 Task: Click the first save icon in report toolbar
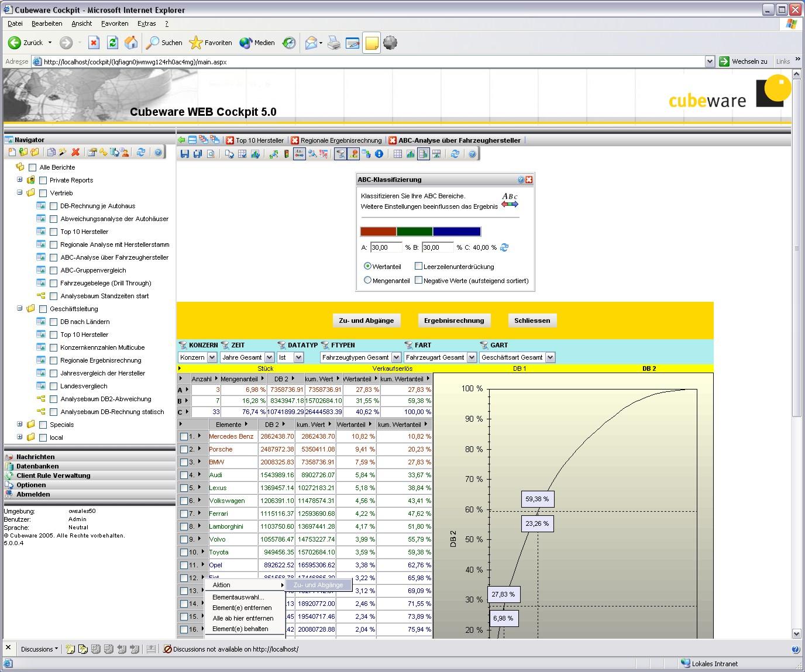pyautogui.click(x=185, y=154)
